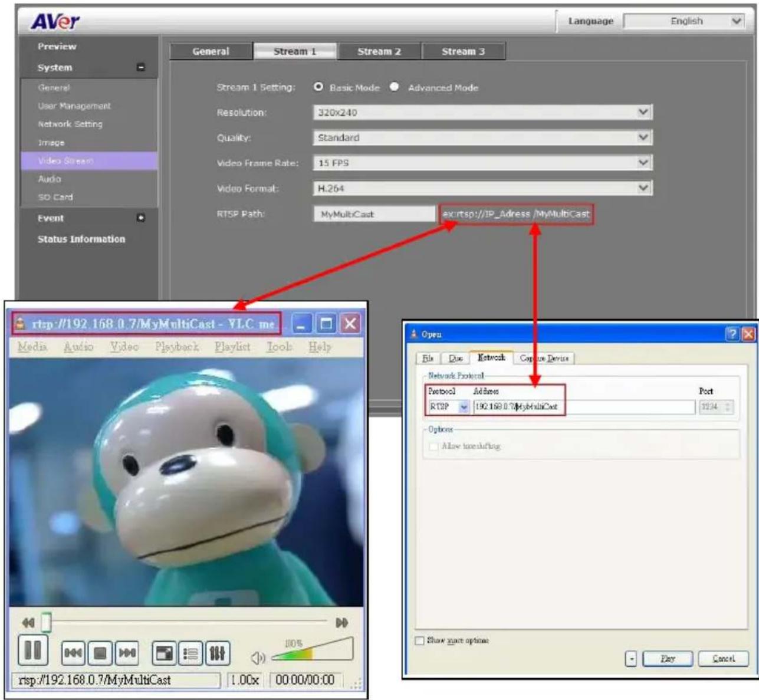The height and width of the screenshot is (700, 759).
Task: Open Video Stream settings page
Action: [89, 160]
